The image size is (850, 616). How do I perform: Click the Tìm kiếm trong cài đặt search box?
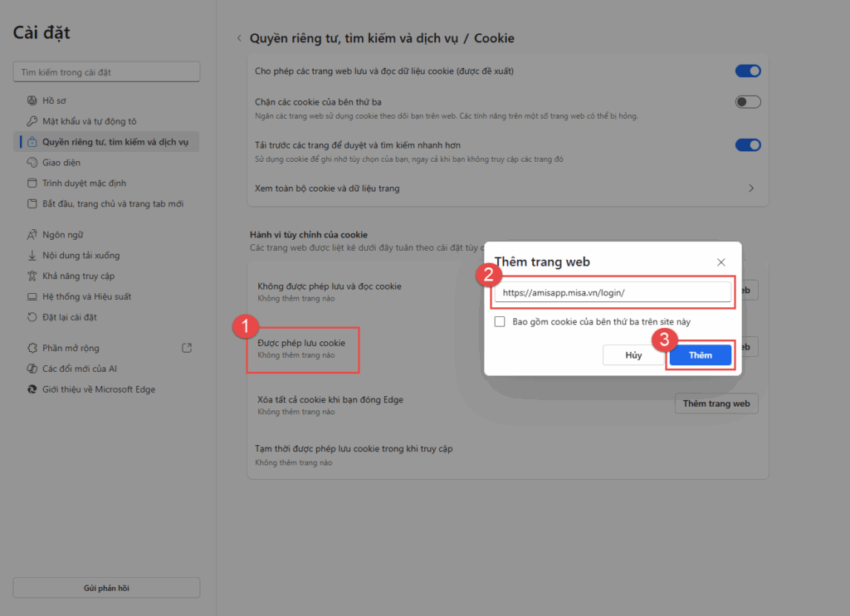106,72
